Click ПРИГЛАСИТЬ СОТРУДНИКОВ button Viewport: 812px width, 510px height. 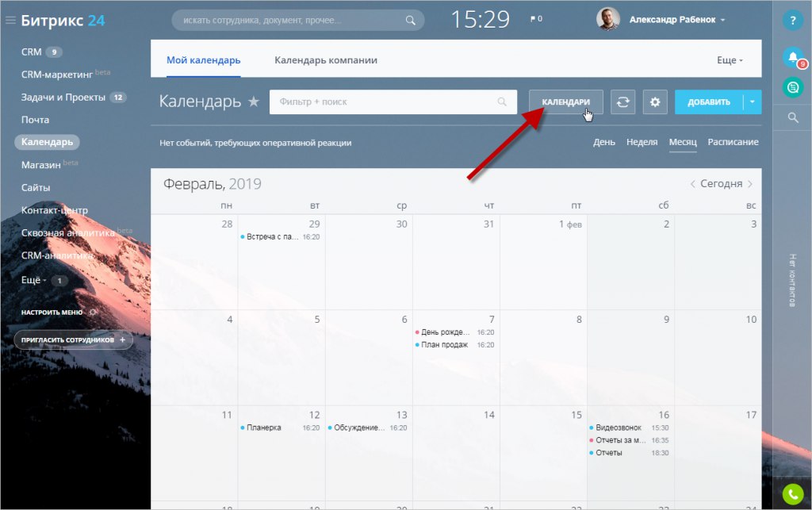(x=73, y=339)
